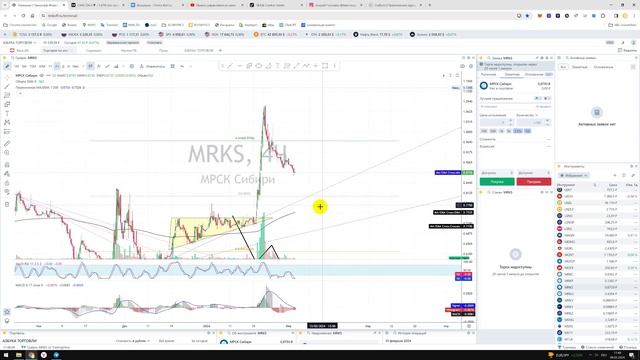Expand the timeframe list dropdown arrow
This screenshot has width=640, height=360.
[83, 66]
